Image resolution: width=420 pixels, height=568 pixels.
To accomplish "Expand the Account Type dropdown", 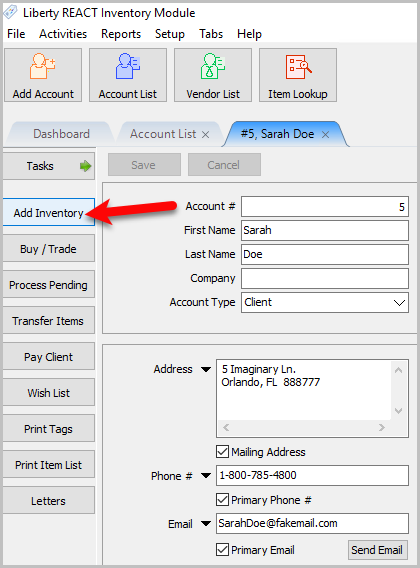I will (399, 302).
